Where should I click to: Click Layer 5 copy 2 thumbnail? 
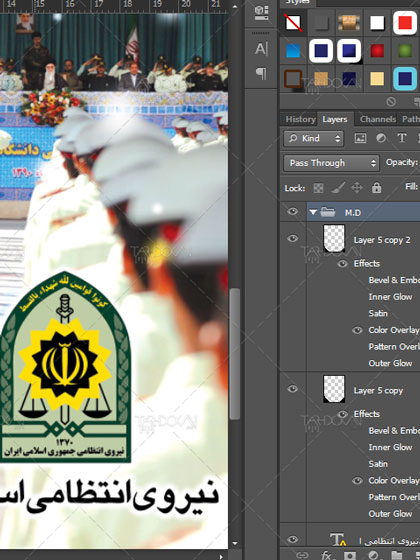pos(334,239)
